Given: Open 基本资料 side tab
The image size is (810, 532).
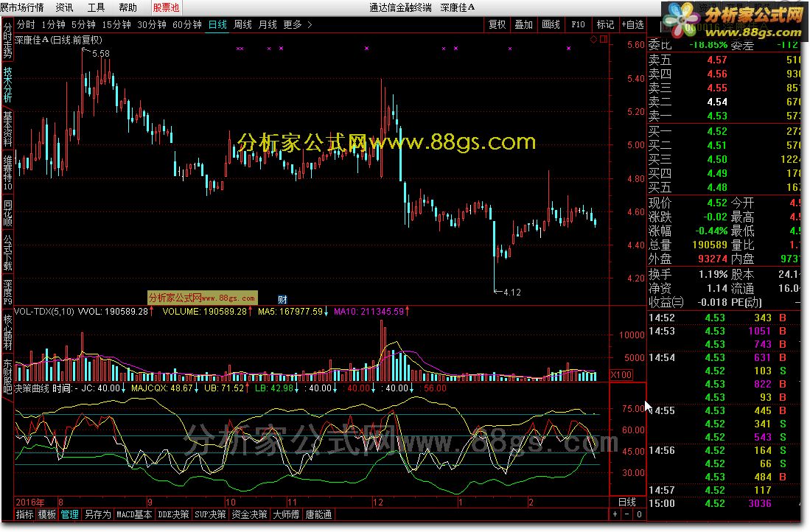Looking at the screenshot, I should click(x=7, y=129).
